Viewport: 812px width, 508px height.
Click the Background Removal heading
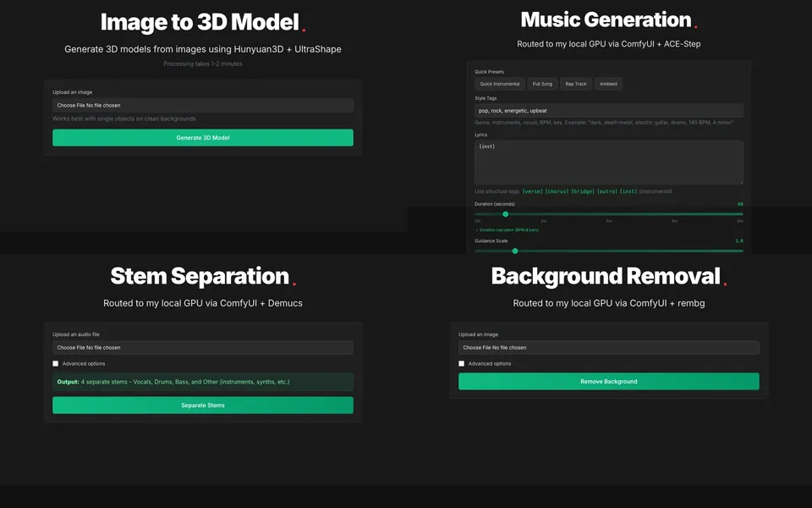click(606, 276)
